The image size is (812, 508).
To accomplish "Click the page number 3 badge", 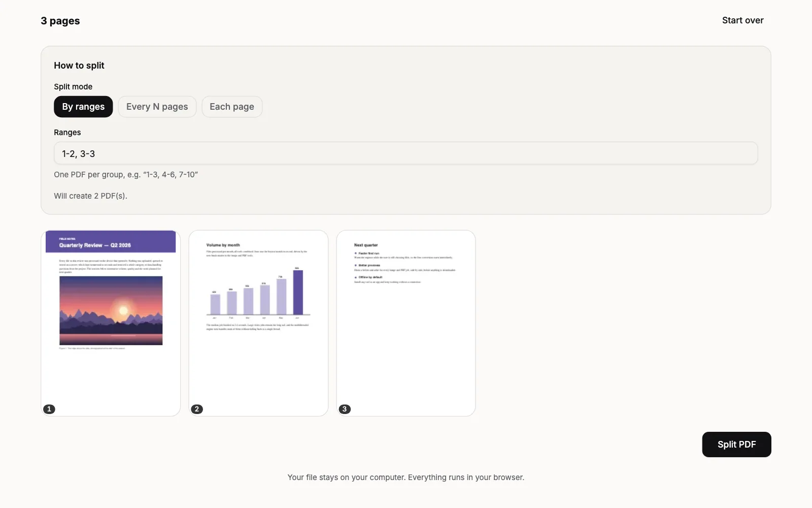I will (x=345, y=409).
